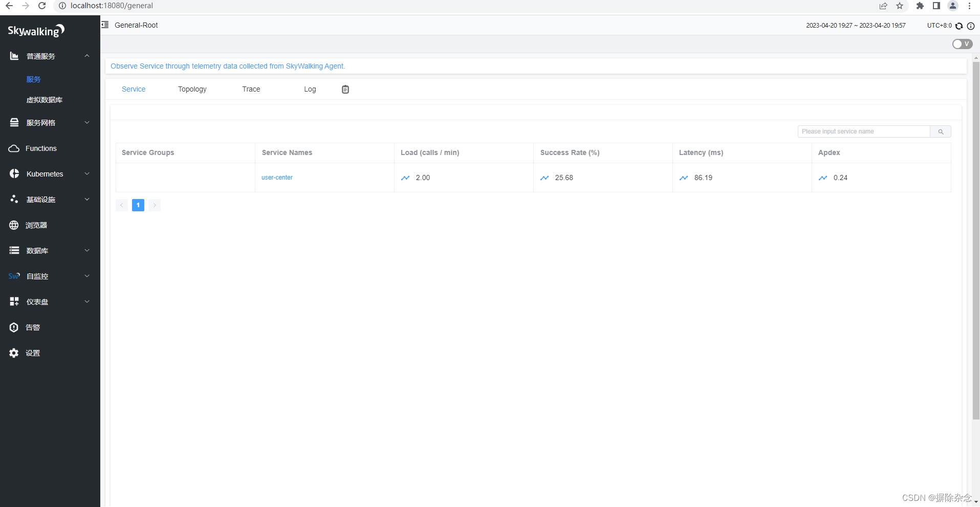980x507 pixels.
Task: Open the info icon next to UTC+8:0
Action: 970,26
